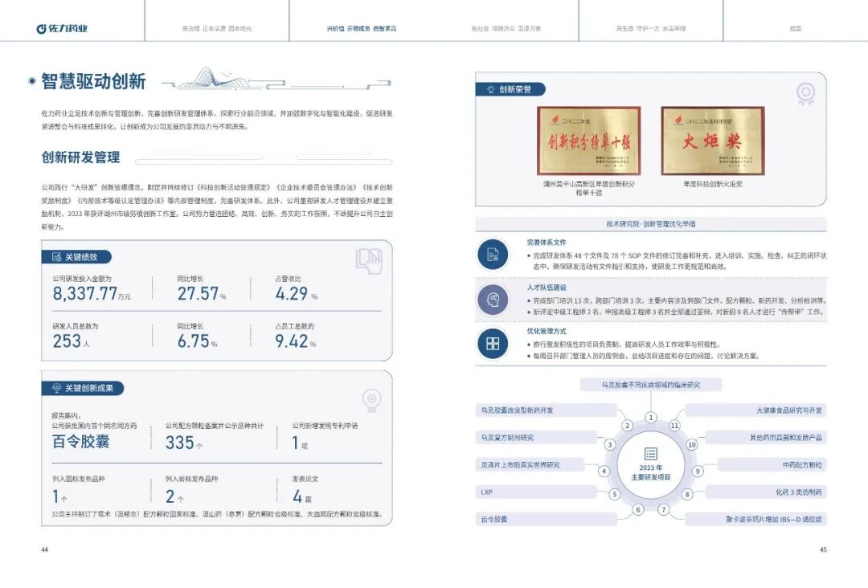Open the first header section tab after the logo
This screenshot has height=588, width=868.
(217, 28)
